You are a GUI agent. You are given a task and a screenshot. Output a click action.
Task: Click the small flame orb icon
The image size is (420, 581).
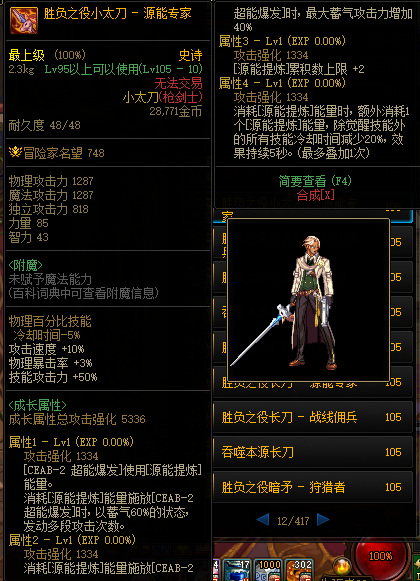click(341, 566)
